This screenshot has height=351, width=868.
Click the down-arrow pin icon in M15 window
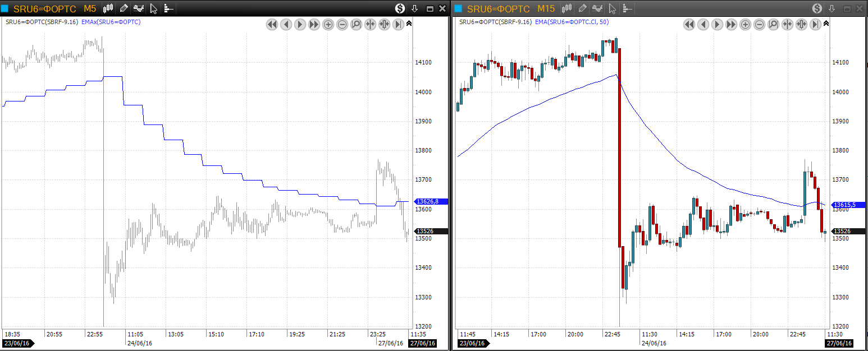[832, 8]
